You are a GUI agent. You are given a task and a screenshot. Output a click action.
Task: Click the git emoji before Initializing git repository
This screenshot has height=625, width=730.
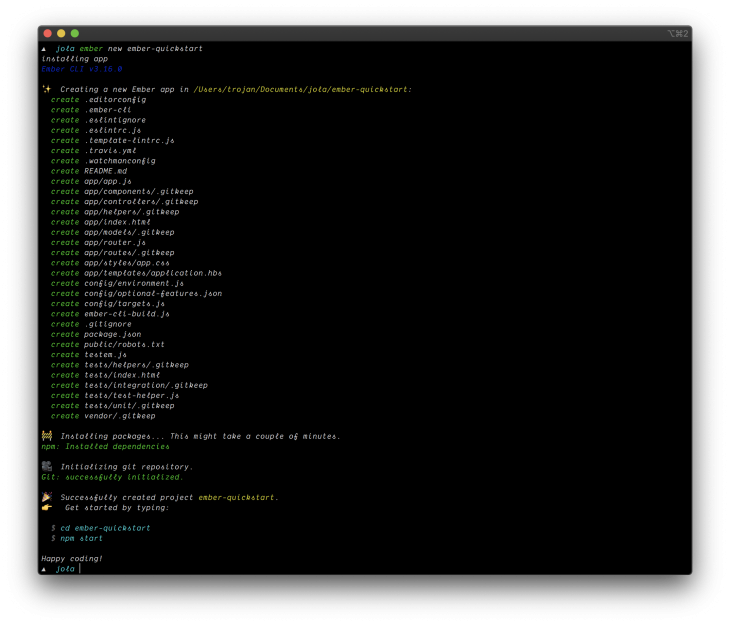click(47, 466)
